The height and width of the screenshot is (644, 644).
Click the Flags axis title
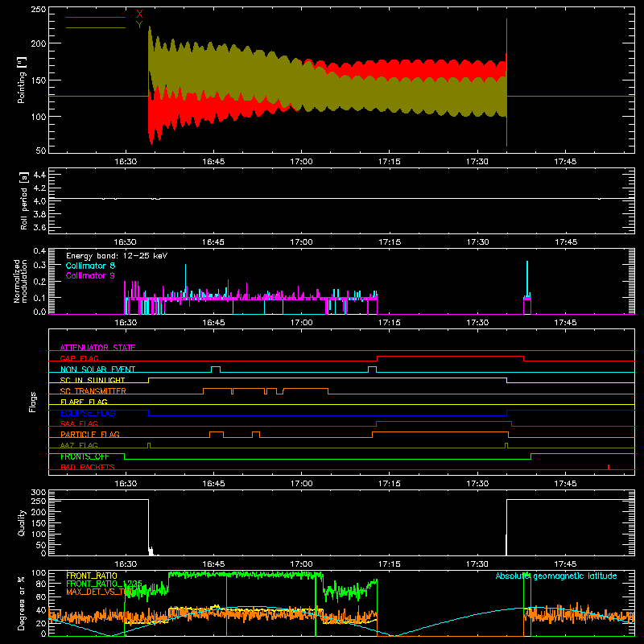point(32,402)
